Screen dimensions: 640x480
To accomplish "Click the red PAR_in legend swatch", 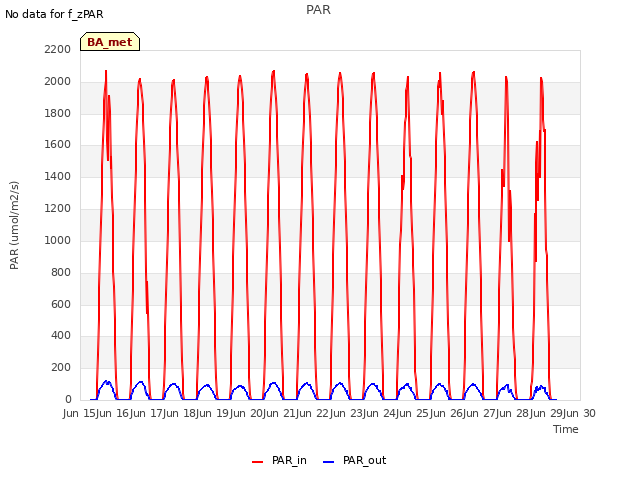I will pos(258,462).
